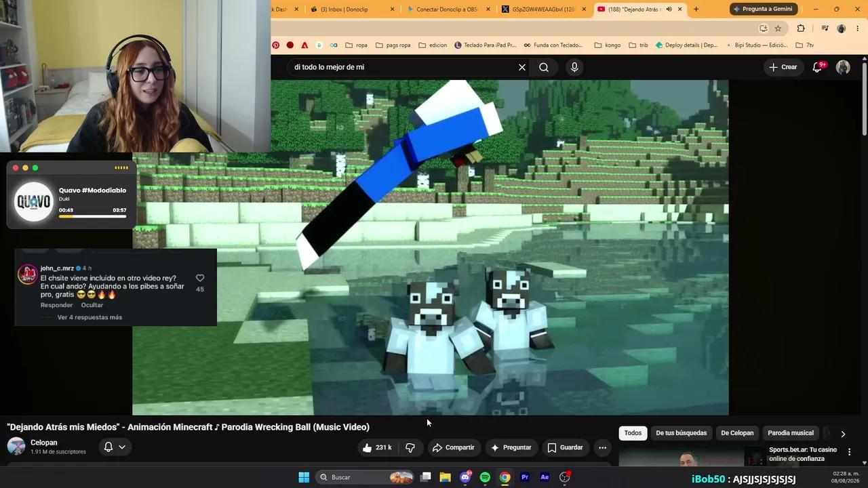This screenshot has height=488, width=868.
Task: Select the Todos filter chip
Action: point(633,433)
